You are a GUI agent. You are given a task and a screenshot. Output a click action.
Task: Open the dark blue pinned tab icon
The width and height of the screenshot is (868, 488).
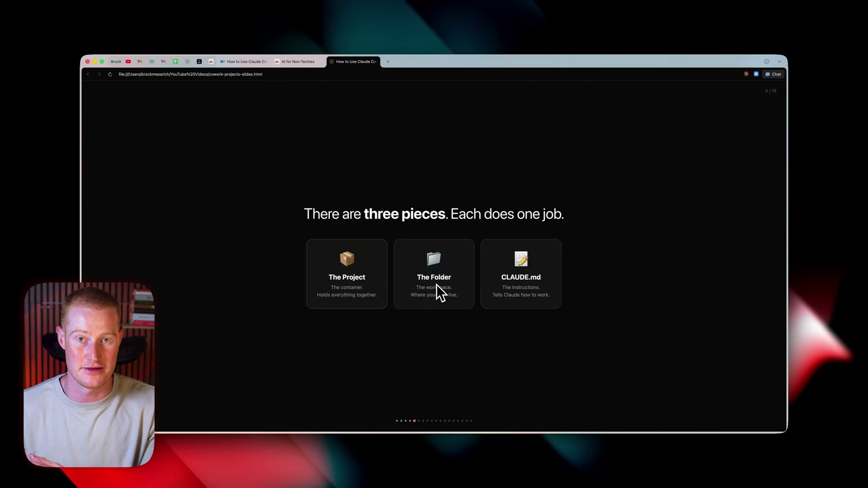(x=199, y=61)
